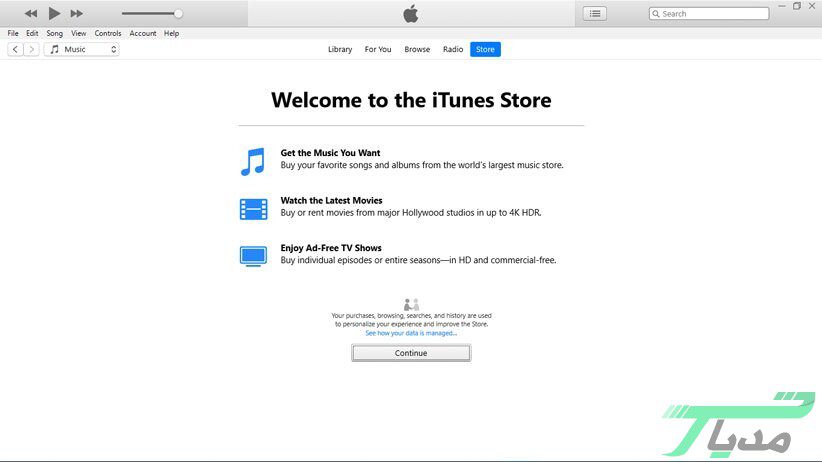Image resolution: width=822 pixels, height=462 pixels.
Task: Switch to the Radio tab
Action: point(453,49)
